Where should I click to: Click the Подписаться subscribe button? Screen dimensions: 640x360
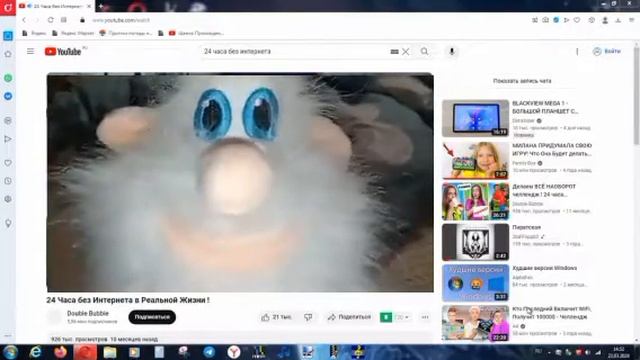[x=152, y=317]
